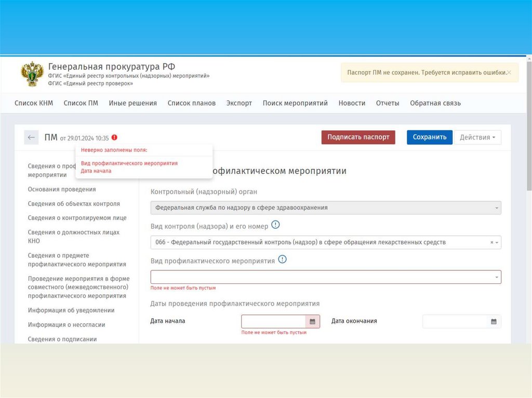This screenshot has height=398, width=532.
Task: Click the Сохранить button
Action: [x=430, y=138]
